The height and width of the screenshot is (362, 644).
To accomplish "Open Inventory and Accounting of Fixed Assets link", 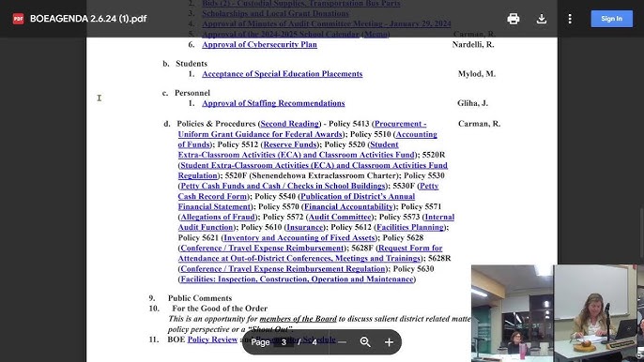I will [299, 237].
